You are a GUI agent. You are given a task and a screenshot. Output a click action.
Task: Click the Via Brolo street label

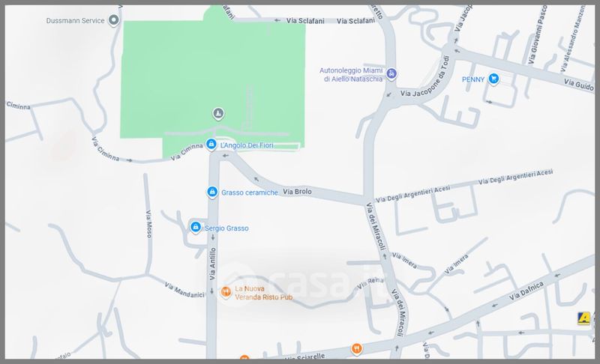pyautogui.click(x=297, y=191)
